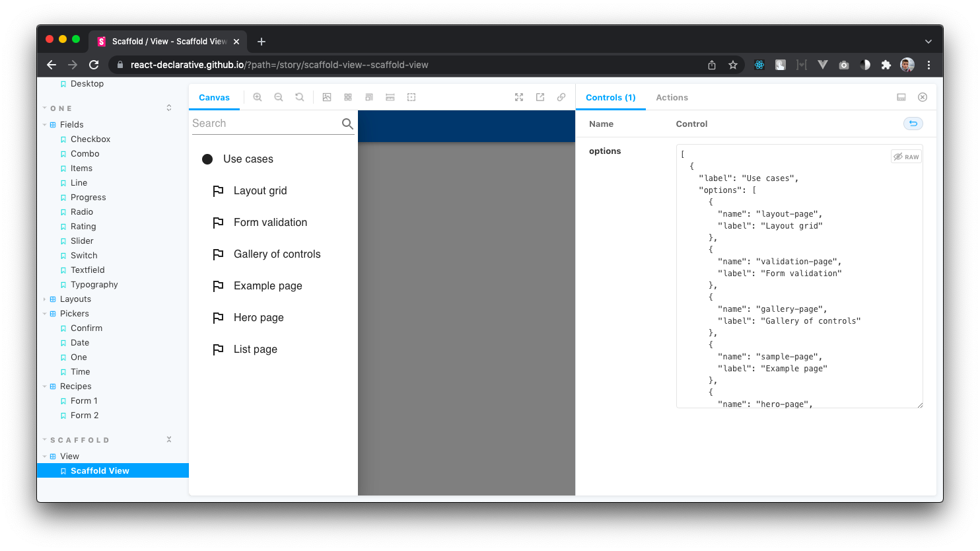Apply grid to the preview
Image resolution: width=980 pixels, height=551 pixels.
tap(348, 97)
